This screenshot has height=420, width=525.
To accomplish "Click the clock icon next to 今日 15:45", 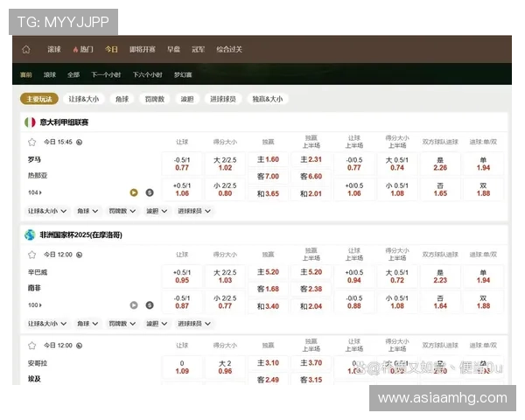I will coord(79,142).
